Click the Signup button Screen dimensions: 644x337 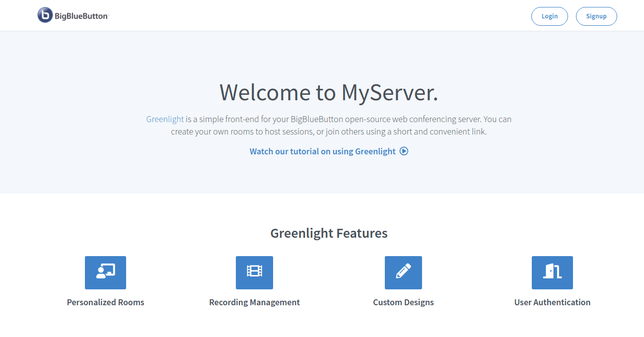[596, 16]
